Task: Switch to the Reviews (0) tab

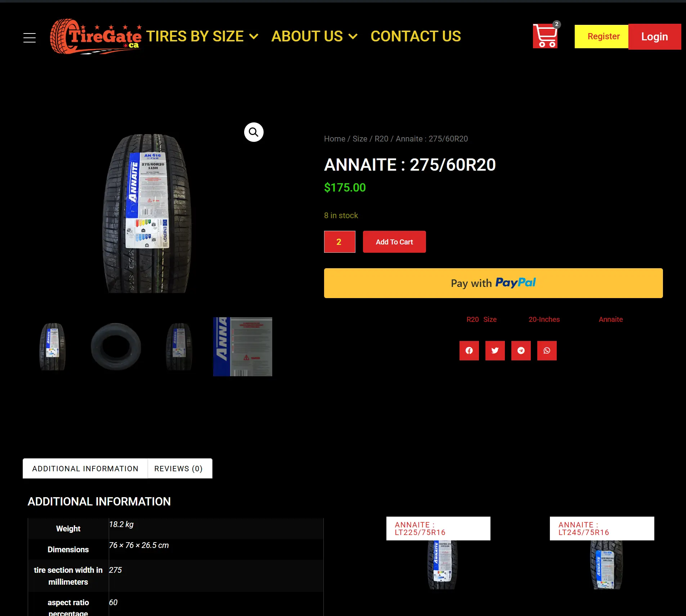Action: (179, 468)
